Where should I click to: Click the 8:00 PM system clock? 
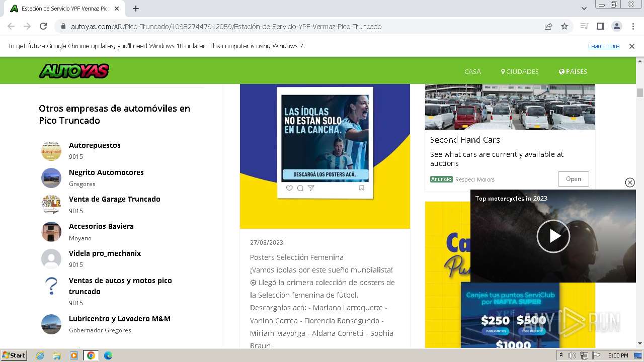pos(618,355)
